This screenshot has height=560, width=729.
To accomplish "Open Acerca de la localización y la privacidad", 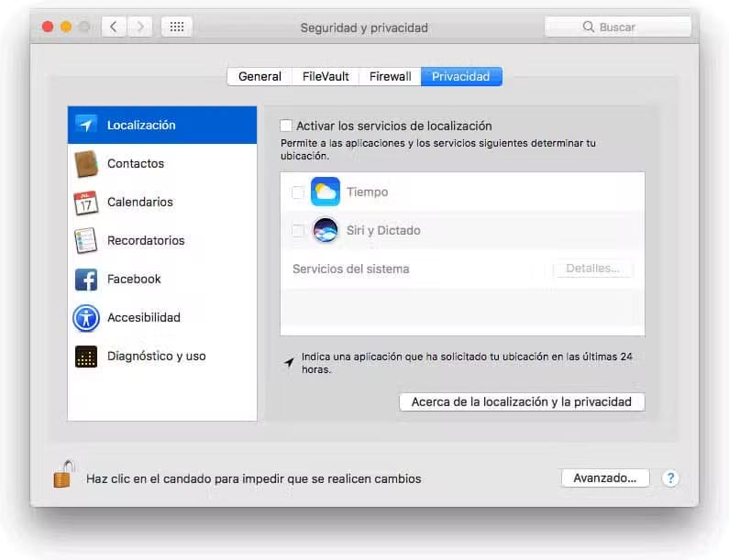I will click(522, 402).
